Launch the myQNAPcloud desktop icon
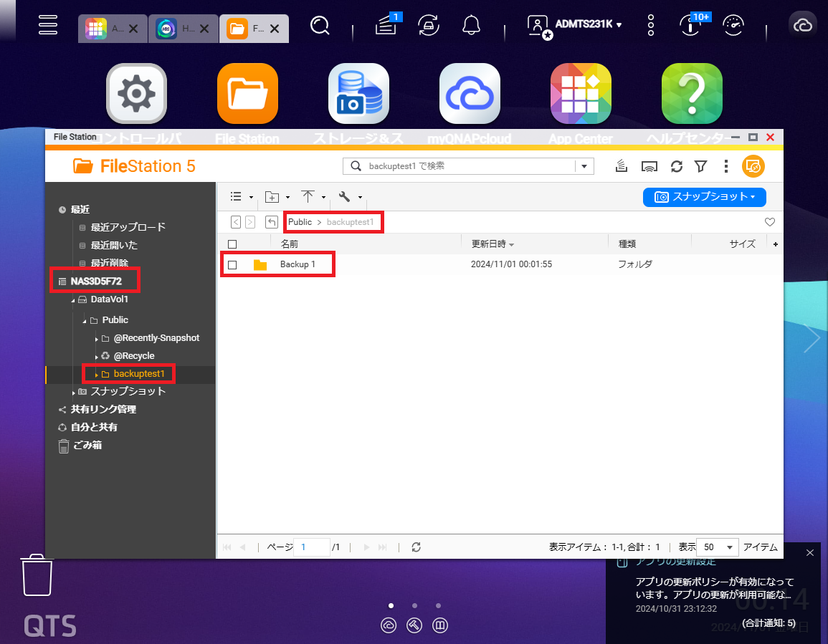 pos(470,93)
